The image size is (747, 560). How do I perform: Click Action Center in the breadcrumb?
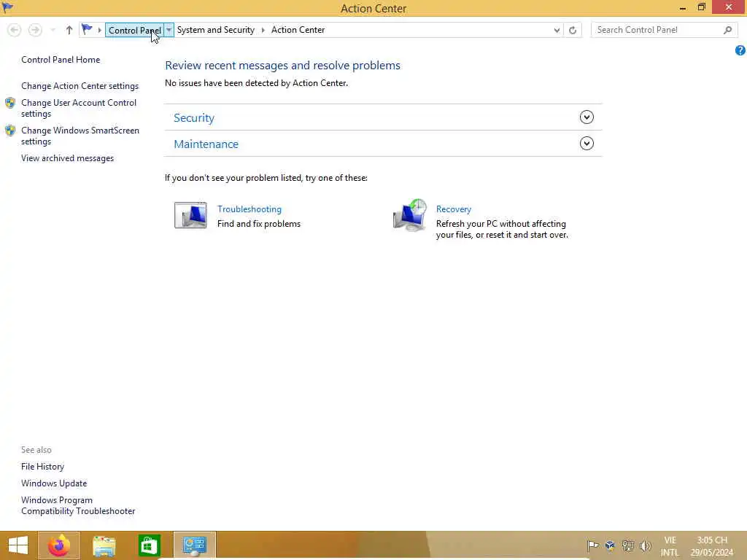coord(298,29)
